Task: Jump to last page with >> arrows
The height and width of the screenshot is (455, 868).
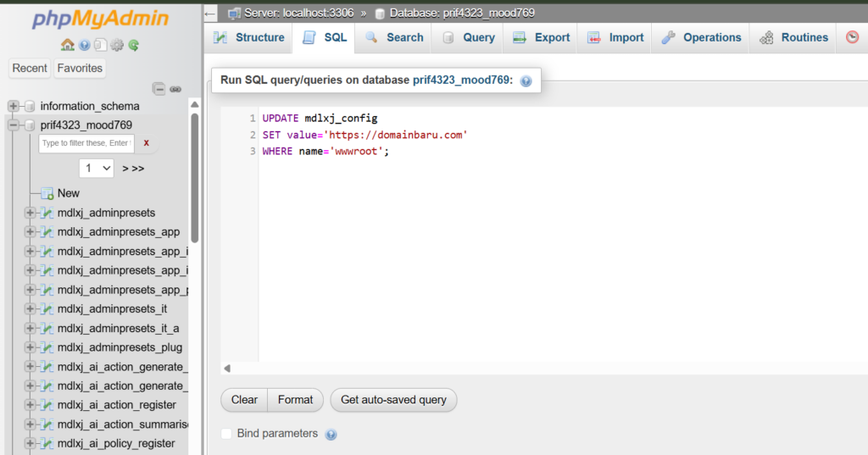Action: click(x=138, y=169)
